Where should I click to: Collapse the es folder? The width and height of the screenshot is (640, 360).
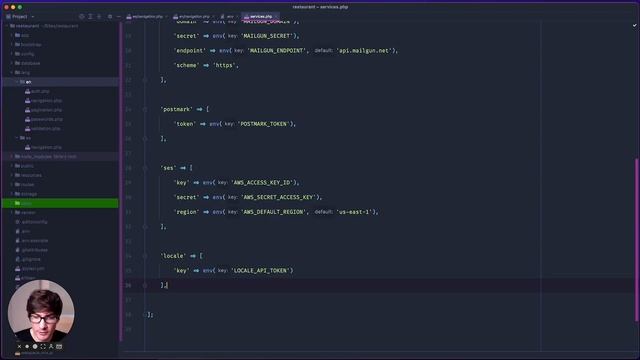(17, 138)
